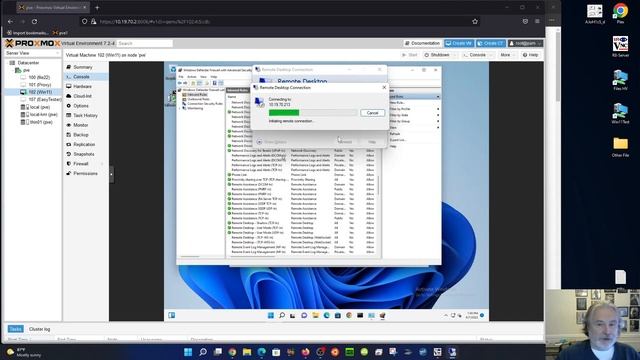This screenshot has width=640, height=360.
Task: Click the Proxmox Help button
Action: [531, 55]
